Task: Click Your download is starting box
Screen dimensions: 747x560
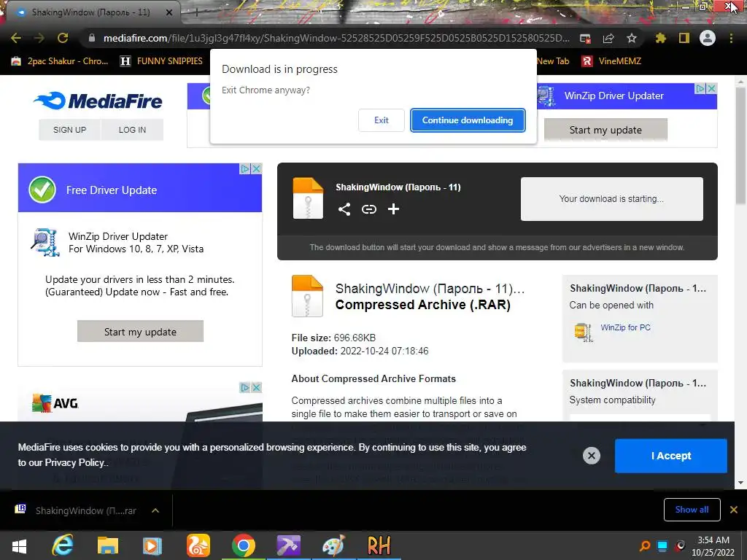Action: point(612,199)
